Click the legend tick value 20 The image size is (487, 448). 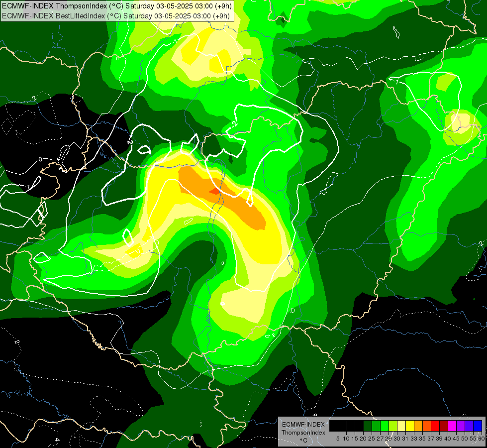pos(363,439)
